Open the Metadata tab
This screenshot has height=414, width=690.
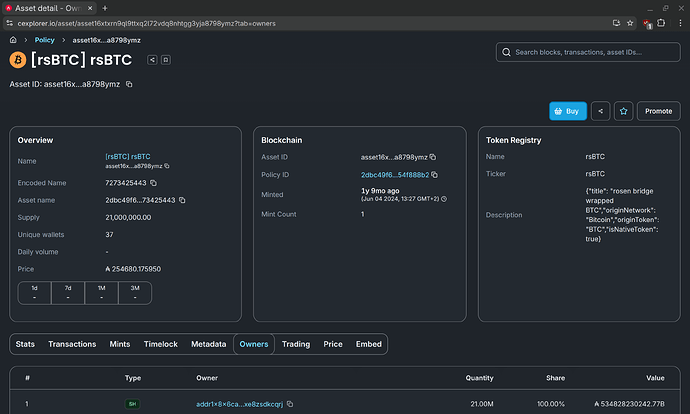click(208, 344)
